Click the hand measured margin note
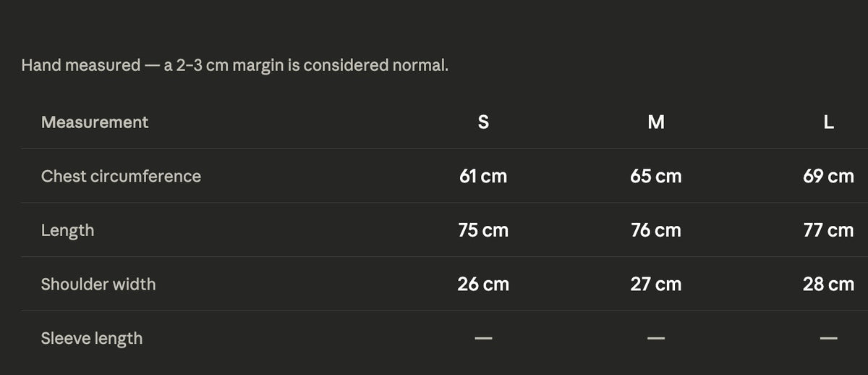The height and width of the screenshot is (375, 868). tap(235, 65)
